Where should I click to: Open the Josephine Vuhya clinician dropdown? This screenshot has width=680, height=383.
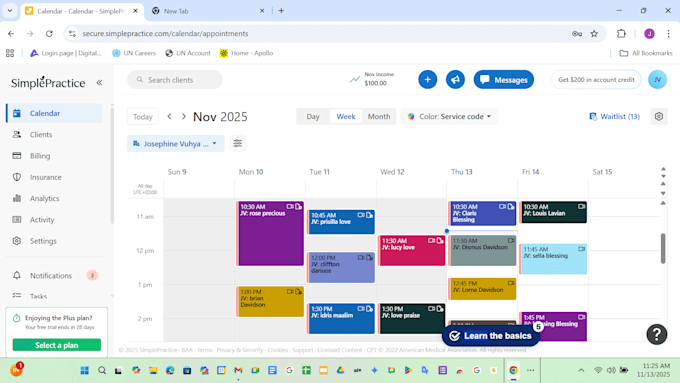(x=176, y=144)
